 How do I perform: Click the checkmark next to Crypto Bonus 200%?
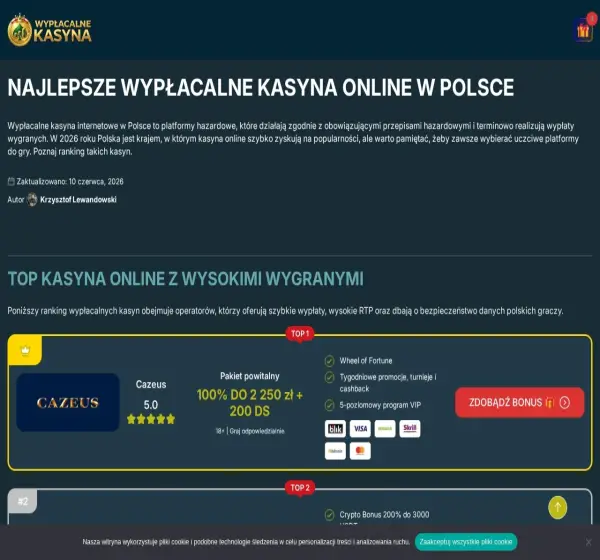pos(329,515)
